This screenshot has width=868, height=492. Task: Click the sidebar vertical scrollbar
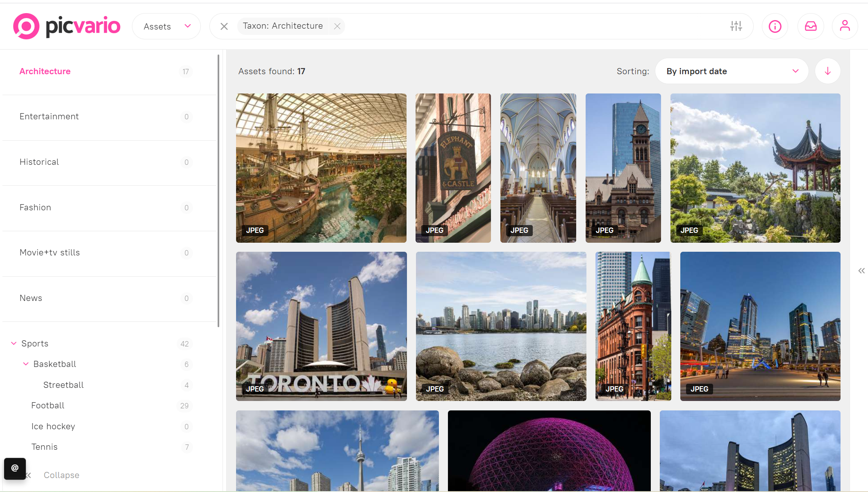218,190
